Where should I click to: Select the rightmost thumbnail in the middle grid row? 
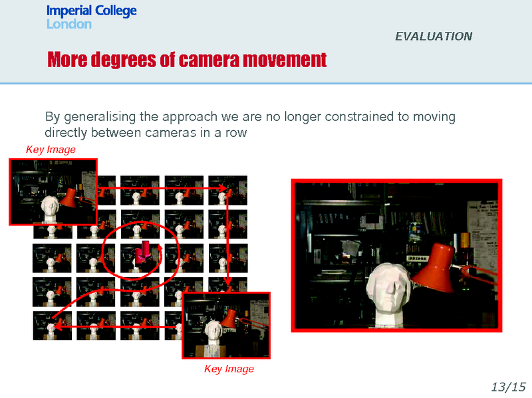(227, 258)
